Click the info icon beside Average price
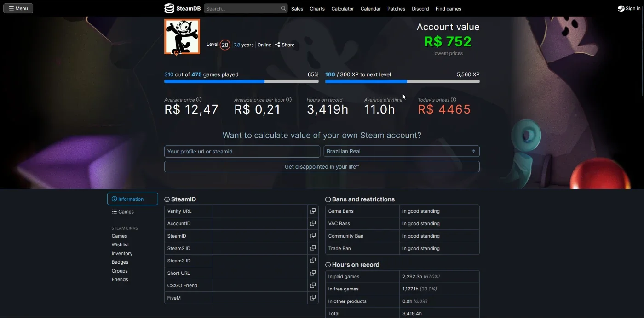This screenshot has height=318, width=644. pyautogui.click(x=199, y=99)
